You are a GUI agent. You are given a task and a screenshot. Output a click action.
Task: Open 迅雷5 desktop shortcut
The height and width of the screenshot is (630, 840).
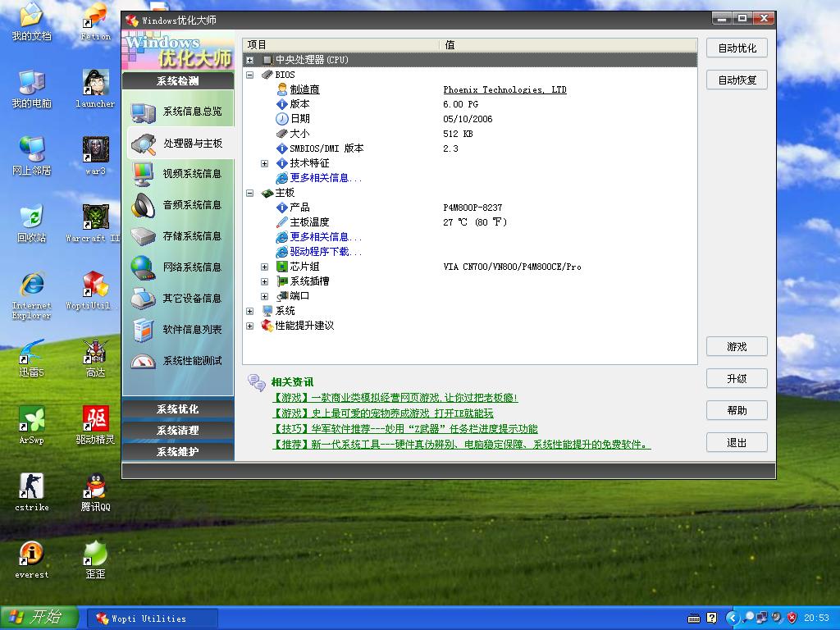(x=32, y=358)
